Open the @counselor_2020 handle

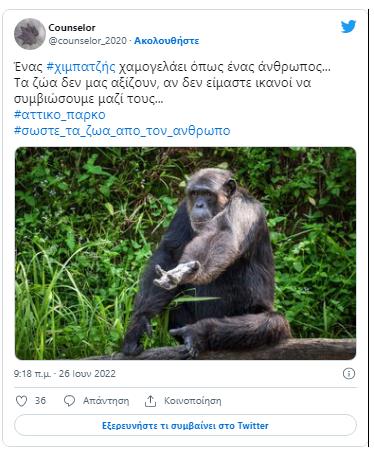click(x=88, y=41)
